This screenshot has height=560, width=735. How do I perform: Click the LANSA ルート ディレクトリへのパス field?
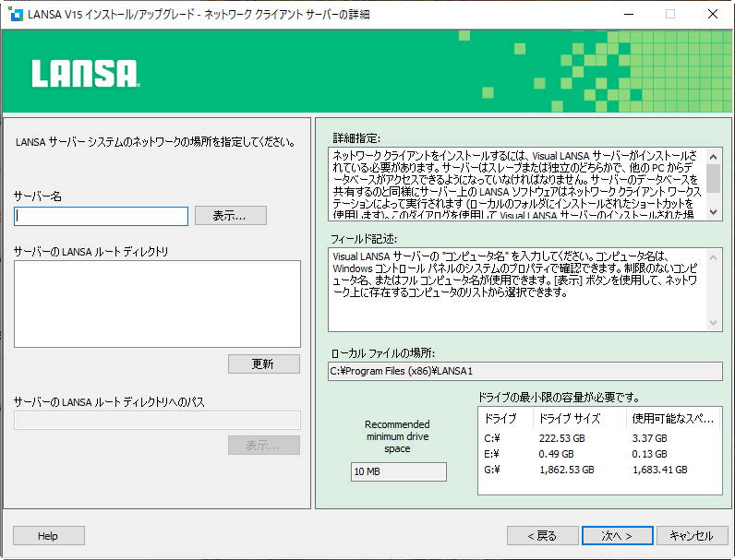(x=157, y=420)
